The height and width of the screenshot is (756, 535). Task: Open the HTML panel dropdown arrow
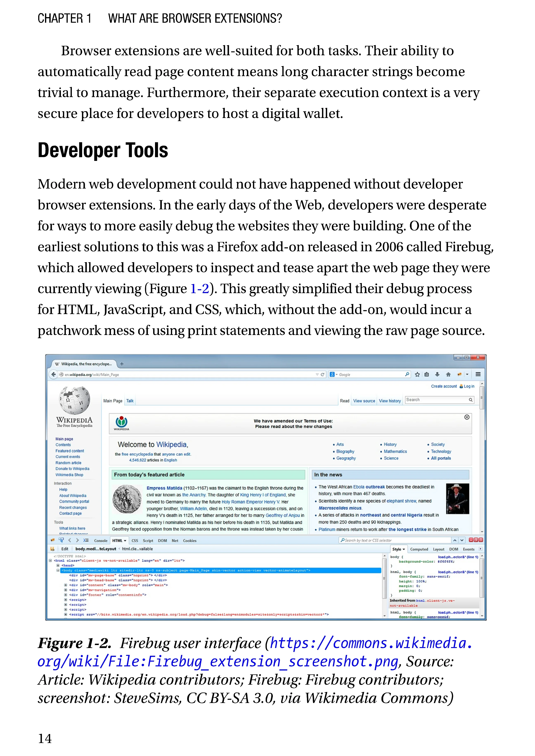tap(125, 541)
